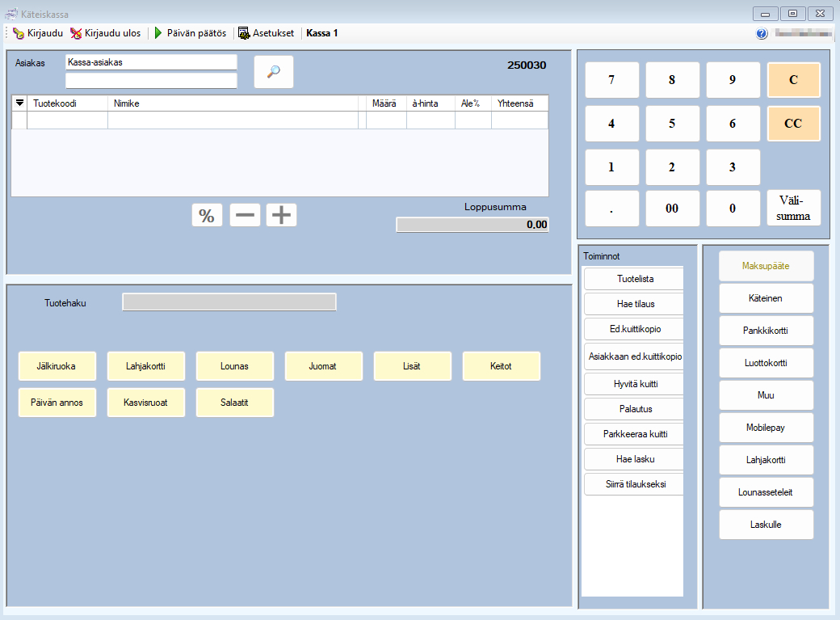Select Kirjaudu ulos logout in toolbar
Screen dimensions: 840x620
coord(105,33)
